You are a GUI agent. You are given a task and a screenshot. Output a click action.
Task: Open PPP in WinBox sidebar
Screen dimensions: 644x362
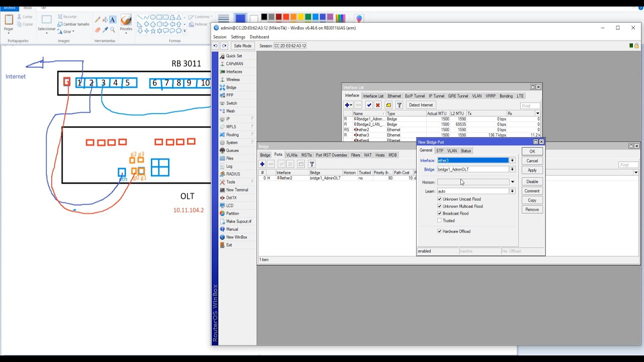click(230, 95)
